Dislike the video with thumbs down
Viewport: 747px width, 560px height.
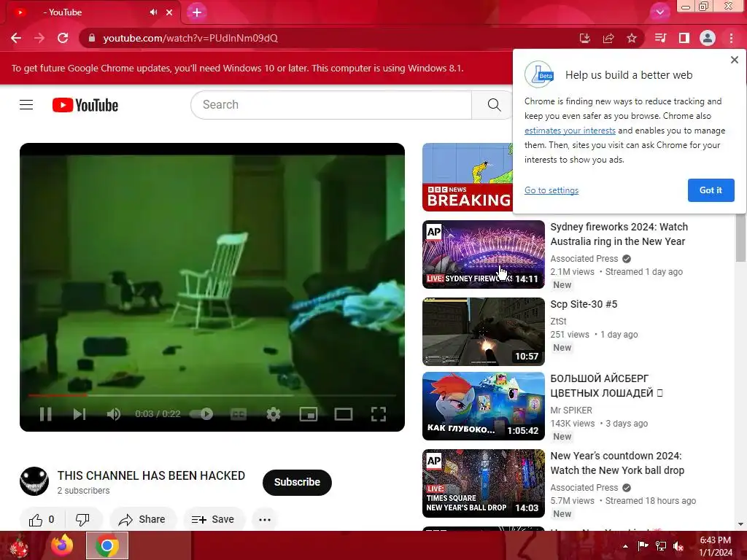pos(83,519)
